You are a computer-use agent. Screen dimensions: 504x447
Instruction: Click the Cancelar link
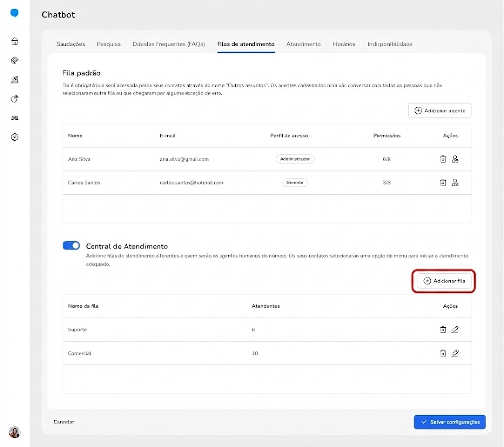(x=64, y=422)
